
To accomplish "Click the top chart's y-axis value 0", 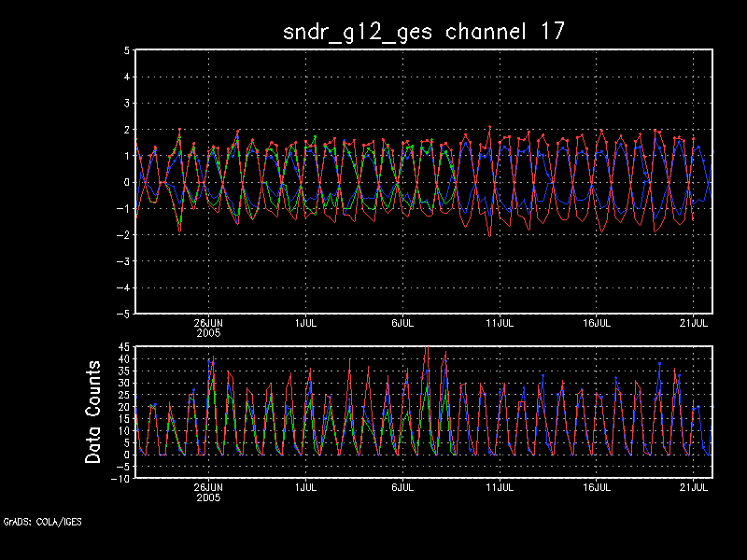I will tap(125, 182).
